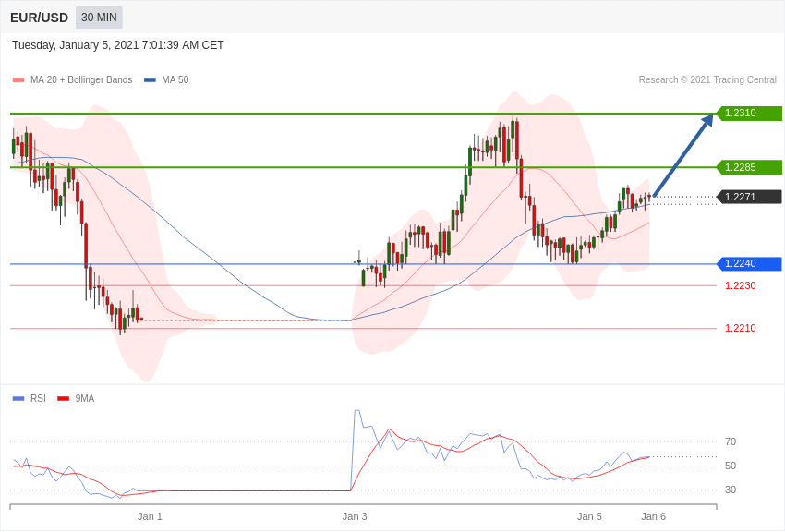Click the MA 20 + Bollinger Bands legend swatch
The image size is (785, 532).
coord(18,80)
